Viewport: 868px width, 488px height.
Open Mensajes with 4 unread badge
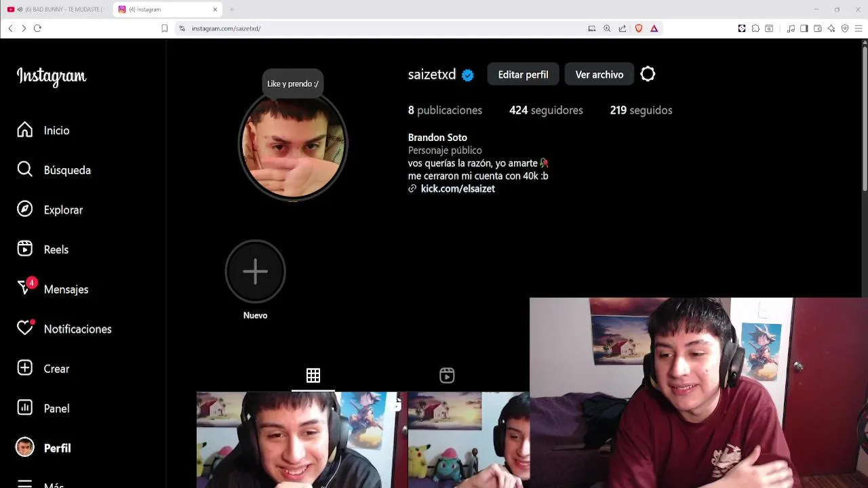[25, 289]
